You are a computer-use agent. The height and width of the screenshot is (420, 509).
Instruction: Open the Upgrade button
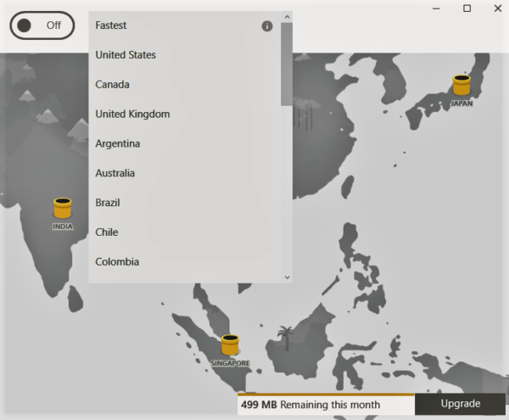coord(460,404)
